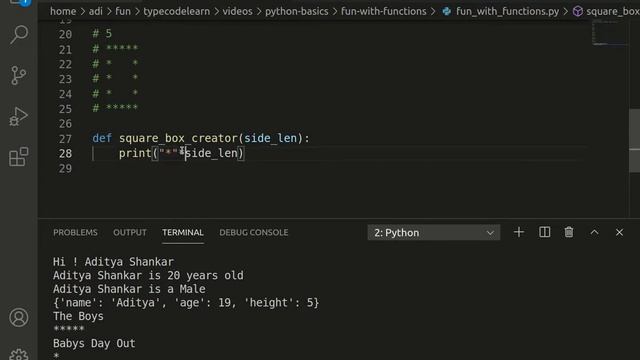Viewport: 640px width, 360px height.
Task: Click 'Aditya Shankar is a Male' line
Action: (129, 289)
